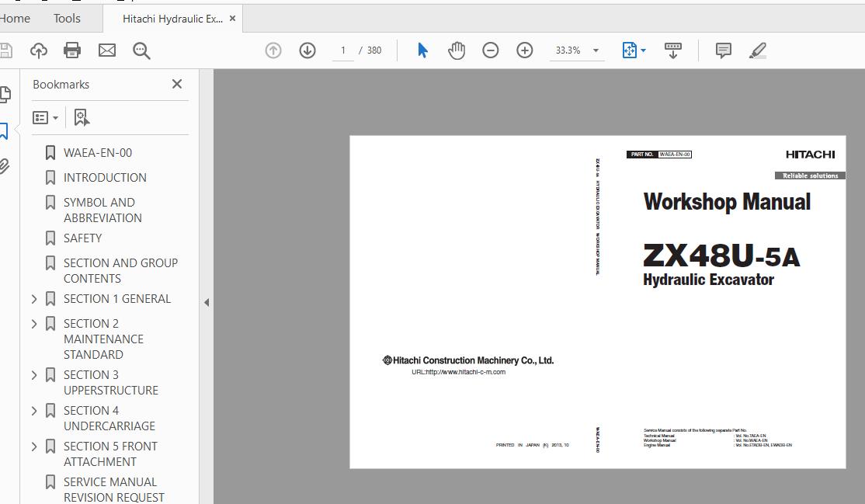Viewport: 865px width, 504px height.
Task: Open SECTION 1 GENERAL bookmark
Action: point(117,299)
